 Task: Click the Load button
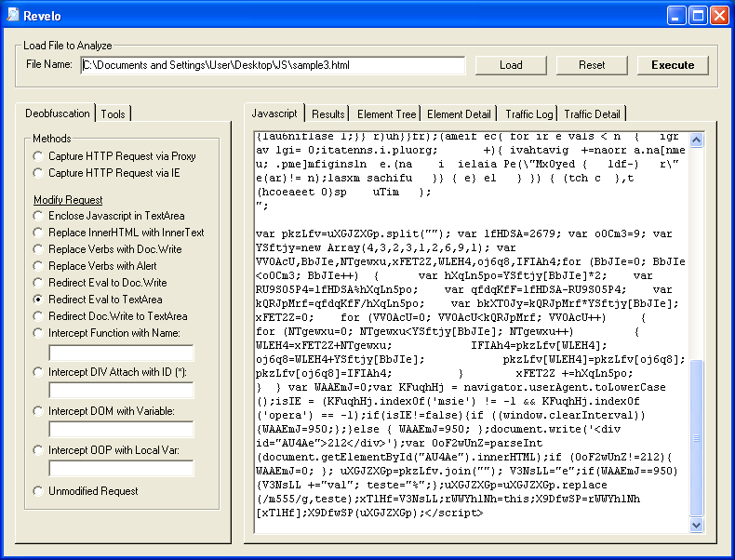(x=511, y=65)
